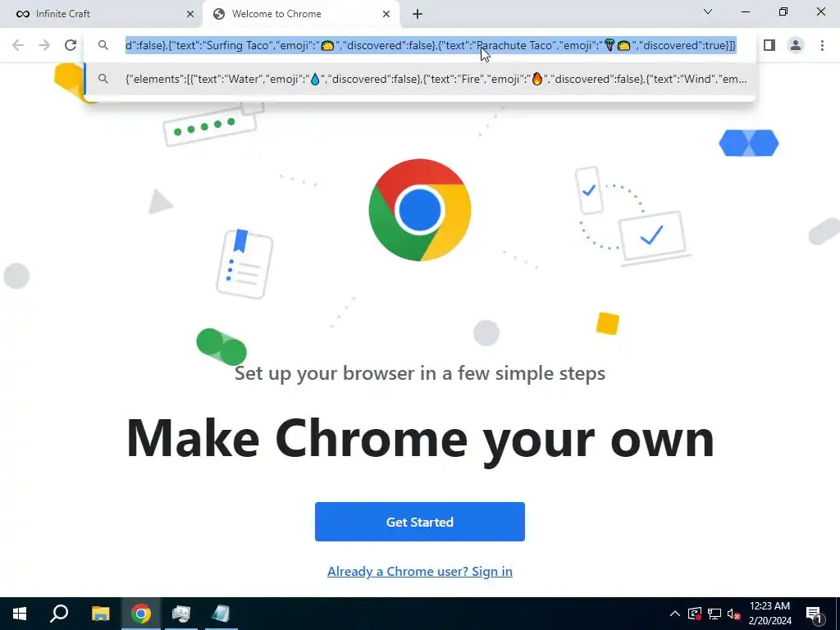Click the Get Started button
This screenshot has height=630, width=840.
pos(419,522)
